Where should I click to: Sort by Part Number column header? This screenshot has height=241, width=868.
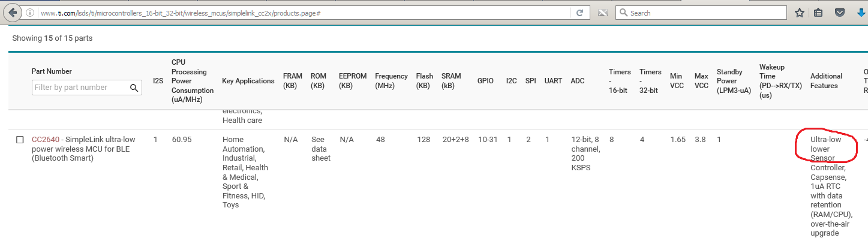(52, 71)
